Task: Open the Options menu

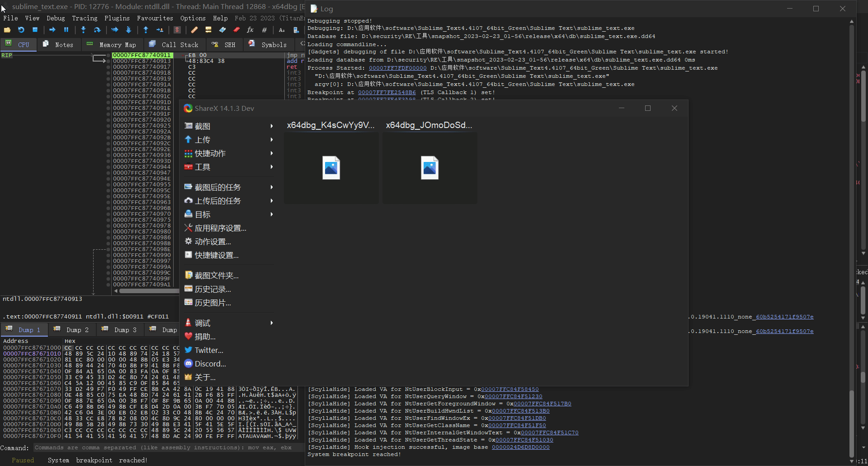Action: pos(193,18)
